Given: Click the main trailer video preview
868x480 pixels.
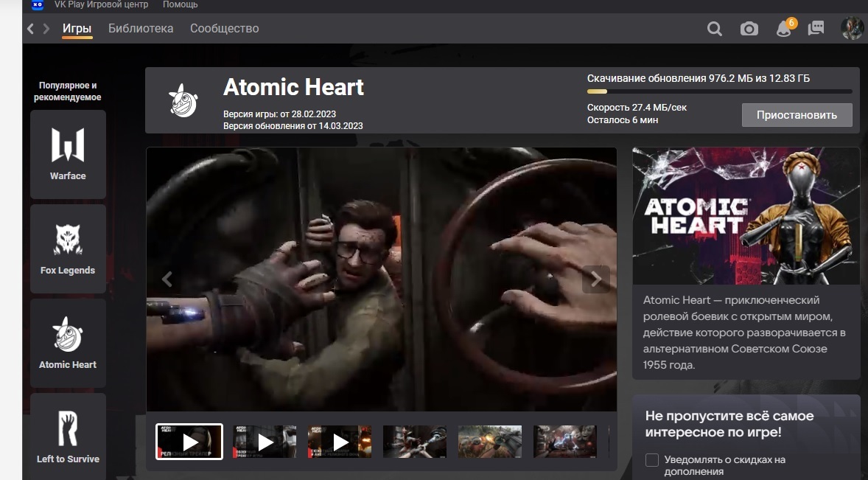Looking at the screenshot, I should [382, 279].
